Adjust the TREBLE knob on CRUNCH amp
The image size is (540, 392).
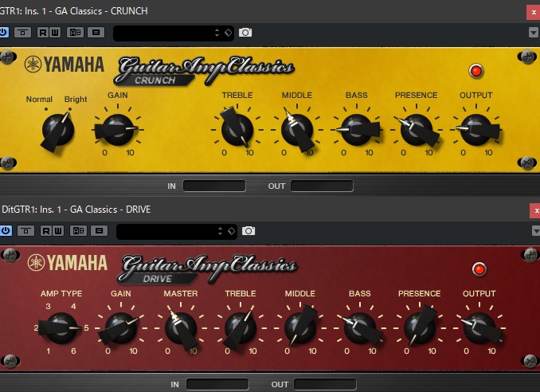pyautogui.click(x=237, y=129)
